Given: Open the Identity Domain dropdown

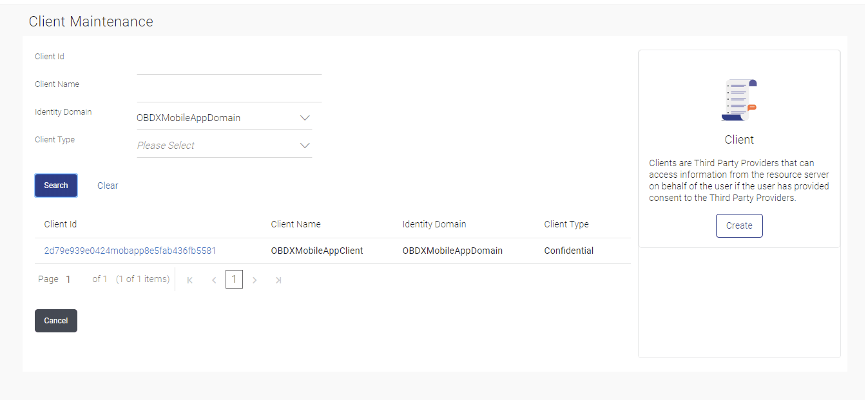Looking at the screenshot, I should [224, 118].
